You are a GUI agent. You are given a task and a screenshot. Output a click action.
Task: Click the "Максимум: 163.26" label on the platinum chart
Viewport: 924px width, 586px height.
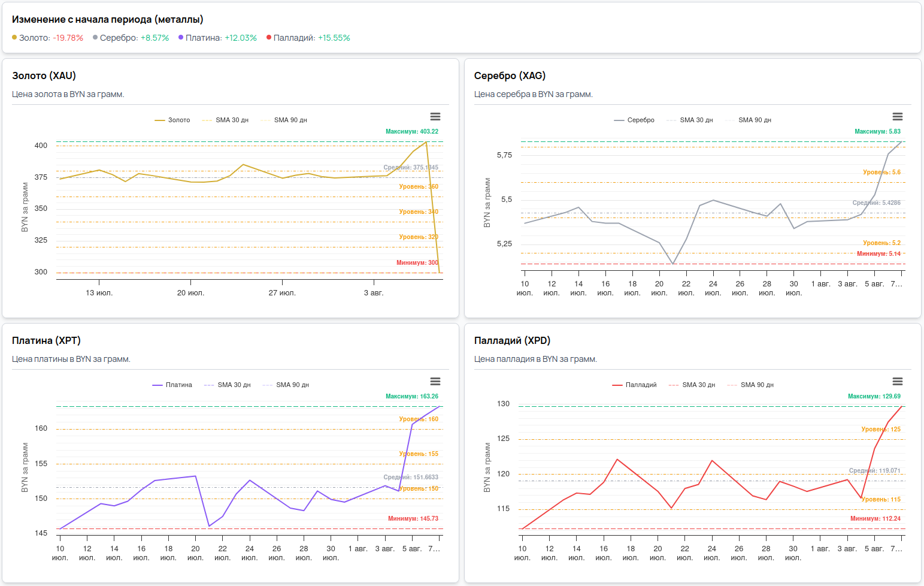(x=412, y=396)
